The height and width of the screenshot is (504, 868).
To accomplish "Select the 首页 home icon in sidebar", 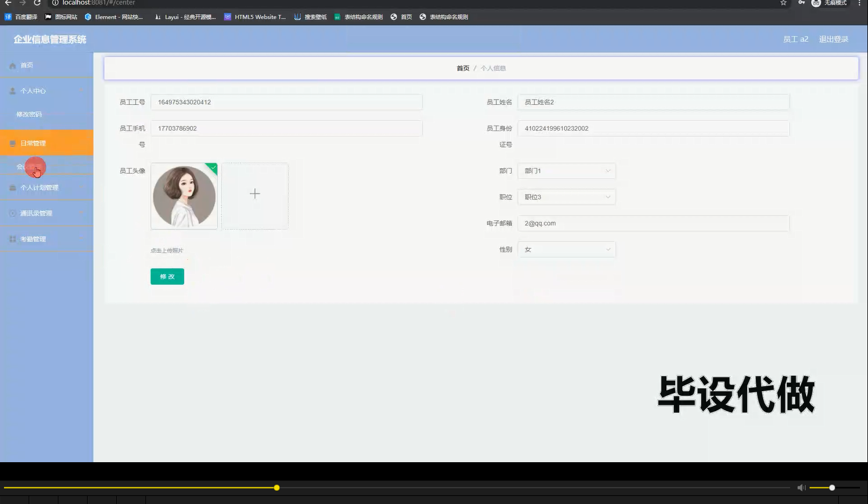I will 12,65.
